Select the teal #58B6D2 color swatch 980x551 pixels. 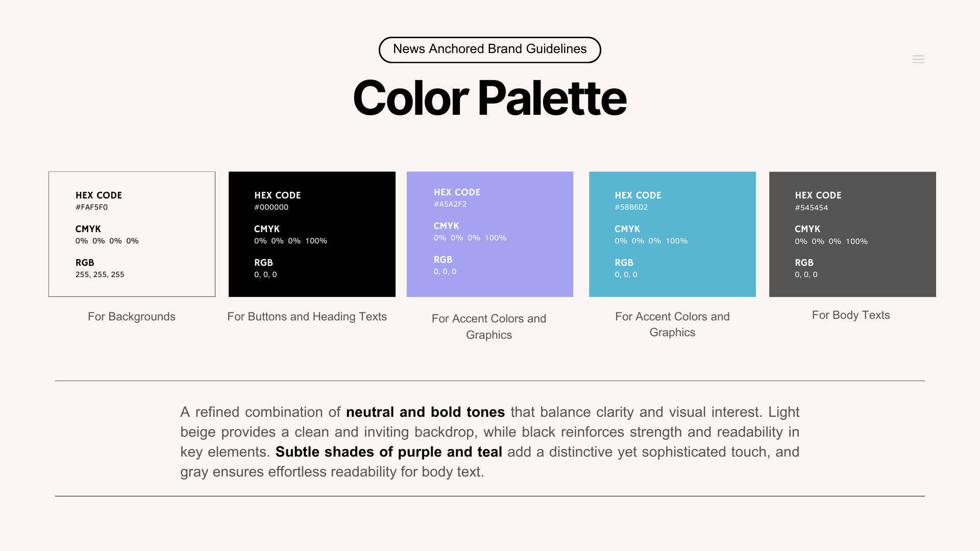click(x=672, y=234)
